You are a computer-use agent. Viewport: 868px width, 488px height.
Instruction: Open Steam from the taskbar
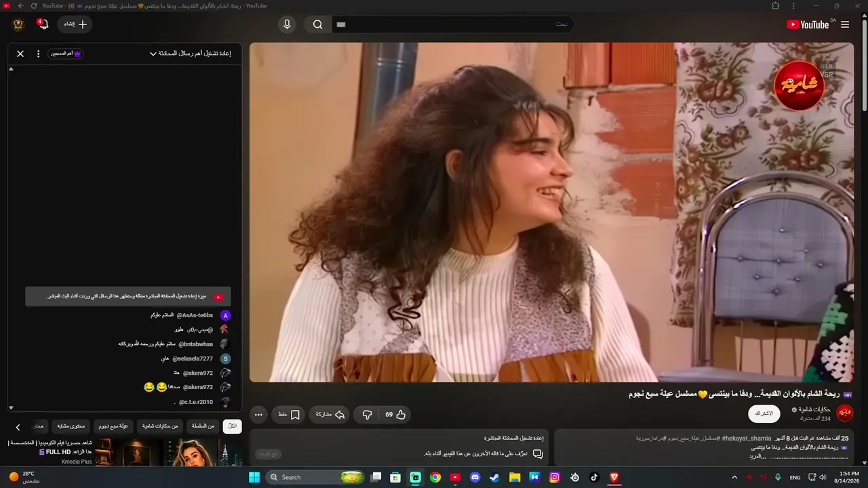click(x=494, y=477)
